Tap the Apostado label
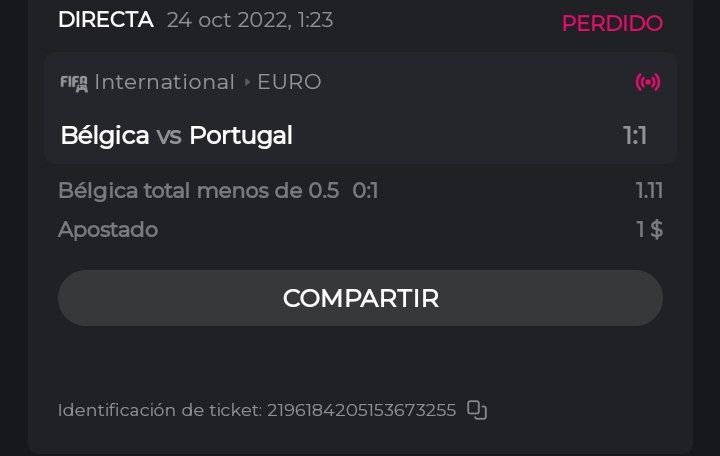The image size is (720, 456). pyautogui.click(x=108, y=229)
